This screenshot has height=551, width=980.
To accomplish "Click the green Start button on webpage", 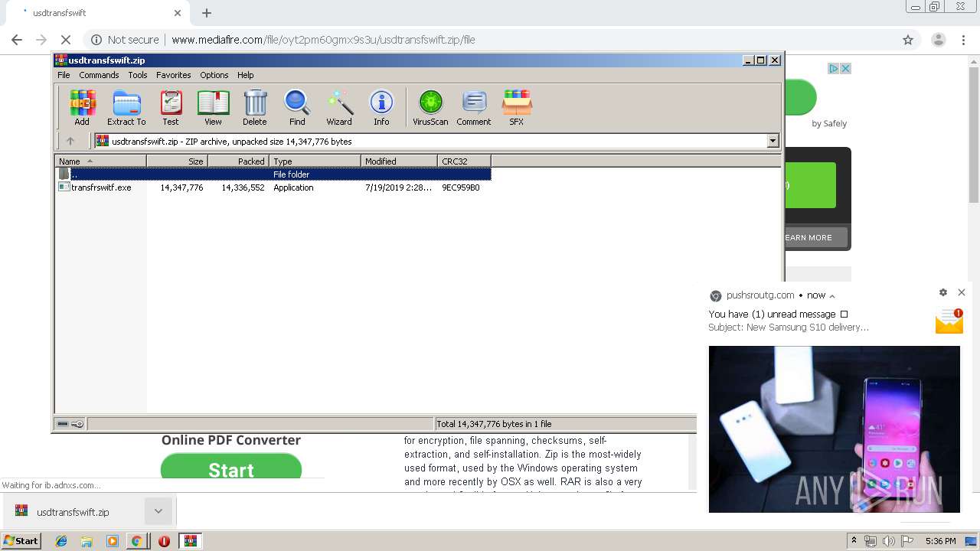I will pyautogui.click(x=231, y=467).
